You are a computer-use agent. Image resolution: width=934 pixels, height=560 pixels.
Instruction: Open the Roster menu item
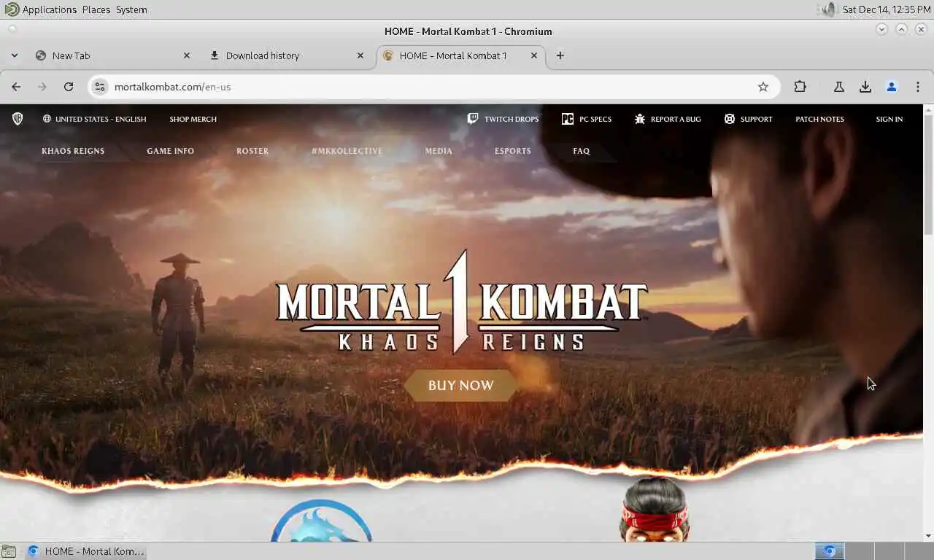tap(252, 151)
